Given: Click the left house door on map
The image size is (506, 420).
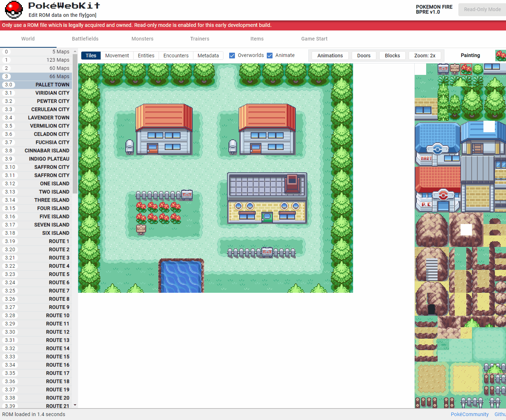Looking at the screenshot, I should [x=153, y=148].
